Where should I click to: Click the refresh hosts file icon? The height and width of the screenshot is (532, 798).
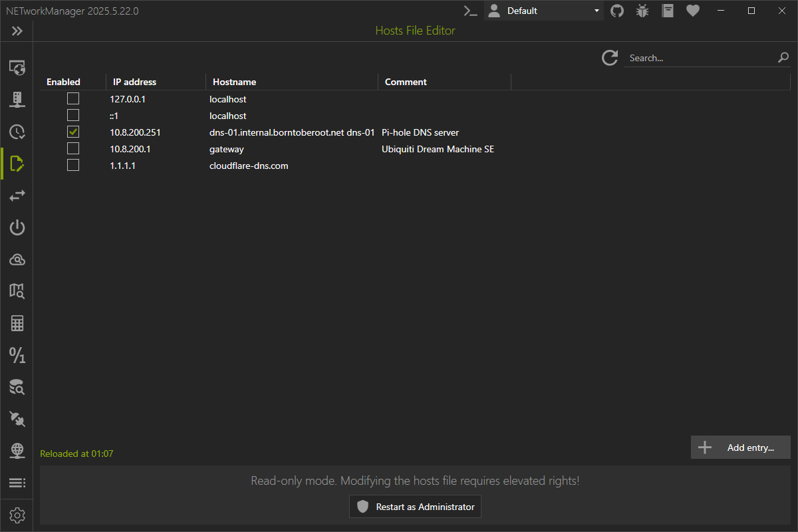610,58
